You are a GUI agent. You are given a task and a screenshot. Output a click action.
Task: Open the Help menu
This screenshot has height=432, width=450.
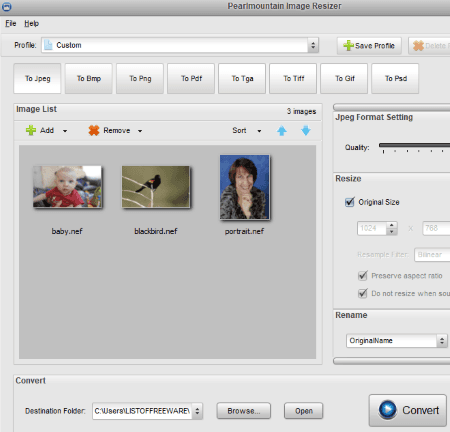pos(31,24)
